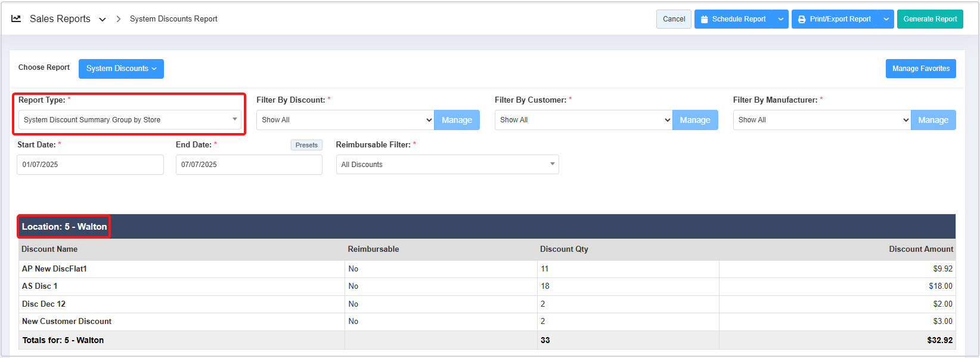980x358 pixels.
Task: Open the Schedule Report dropdown arrow
Action: pos(780,19)
